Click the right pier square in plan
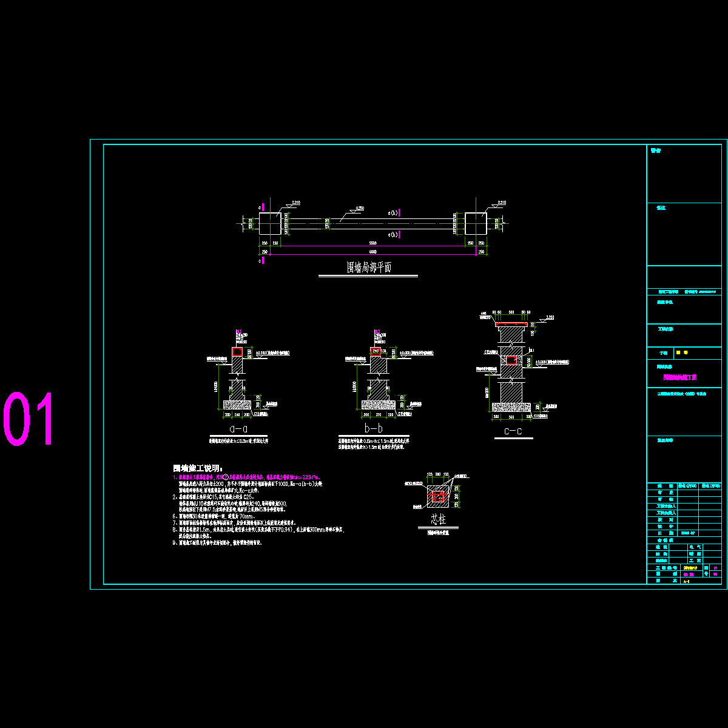Image resolution: width=728 pixels, height=728 pixels. coord(476,223)
